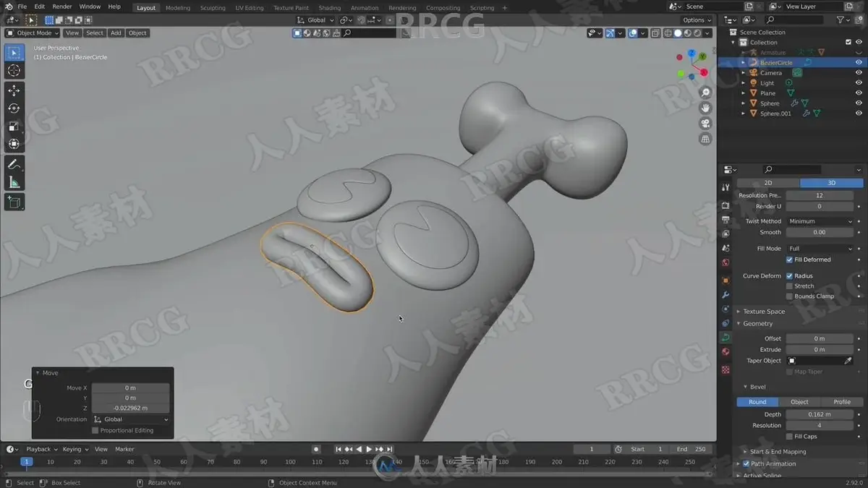Click the pan view hand gizmo
Image resolution: width=868 pixels, height=488 pixels.
pos(706,108)
